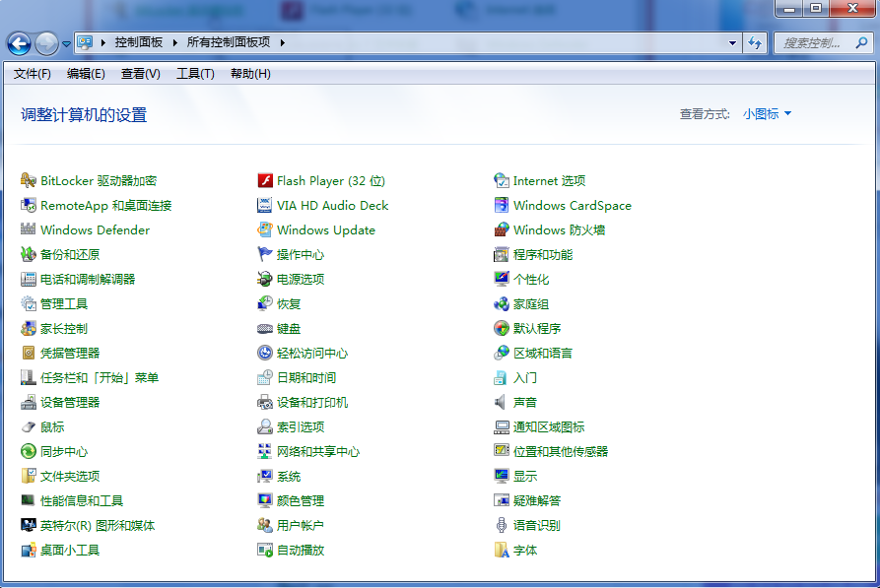Click the BitLocker drive encryption icon
The height and width of the screenshot is (588, 880).
point(28,180)
